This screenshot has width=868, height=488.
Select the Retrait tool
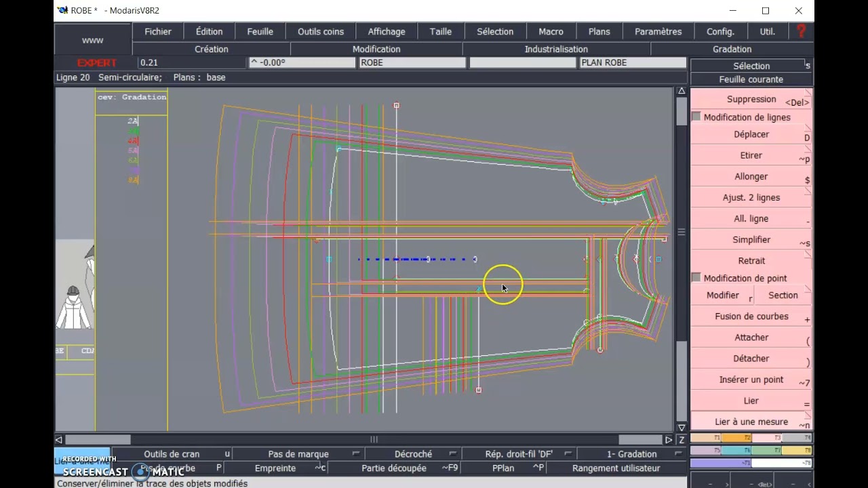click(751, 260)
